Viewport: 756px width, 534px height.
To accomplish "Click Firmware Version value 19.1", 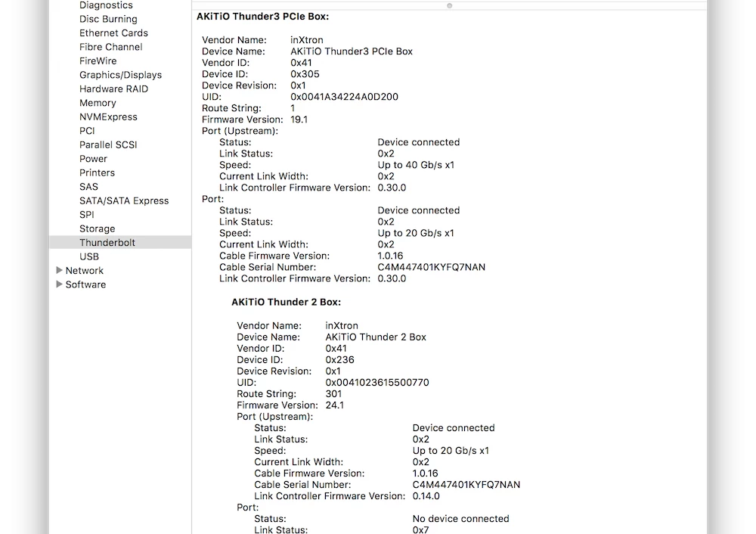I will click(x=299, y=120).
